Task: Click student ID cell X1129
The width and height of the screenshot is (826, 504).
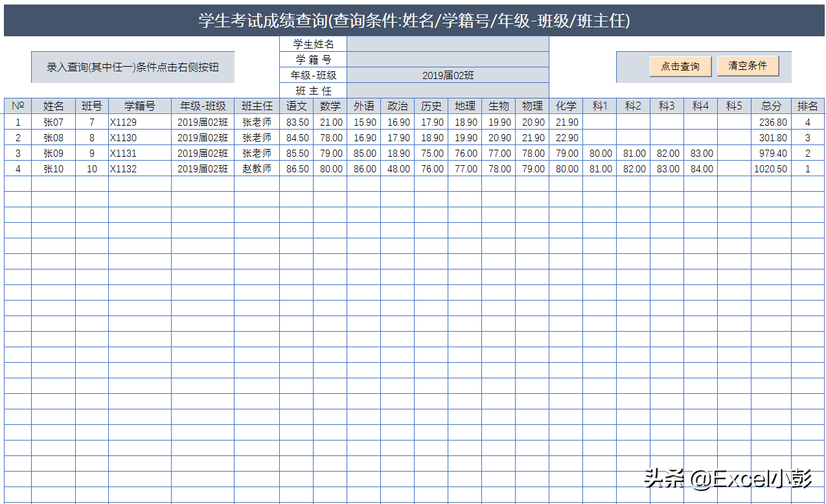Action: (140, 122)
